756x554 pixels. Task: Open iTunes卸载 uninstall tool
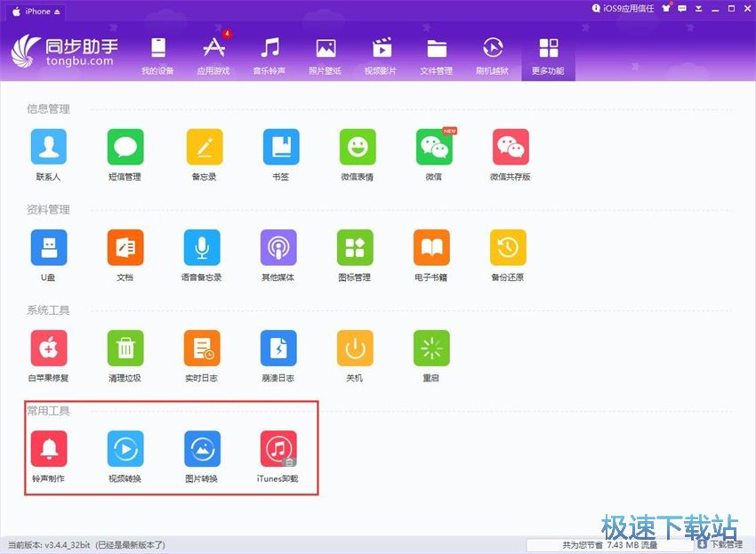[278, 449]
